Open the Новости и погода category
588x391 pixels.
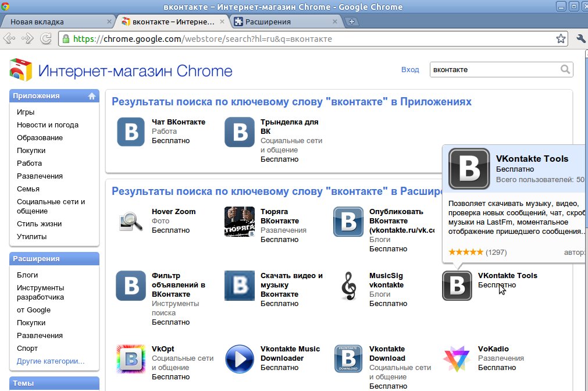tap(48, 125)
